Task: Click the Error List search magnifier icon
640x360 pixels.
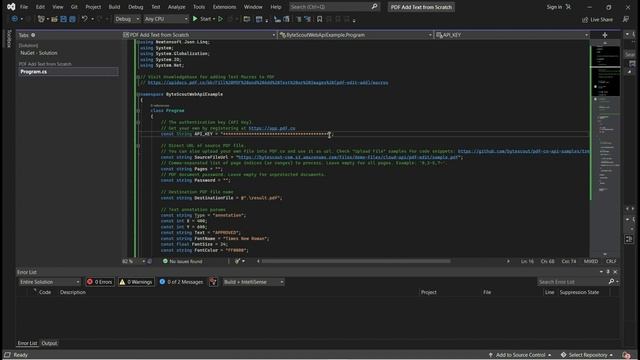Action: [x=611, y=282]
